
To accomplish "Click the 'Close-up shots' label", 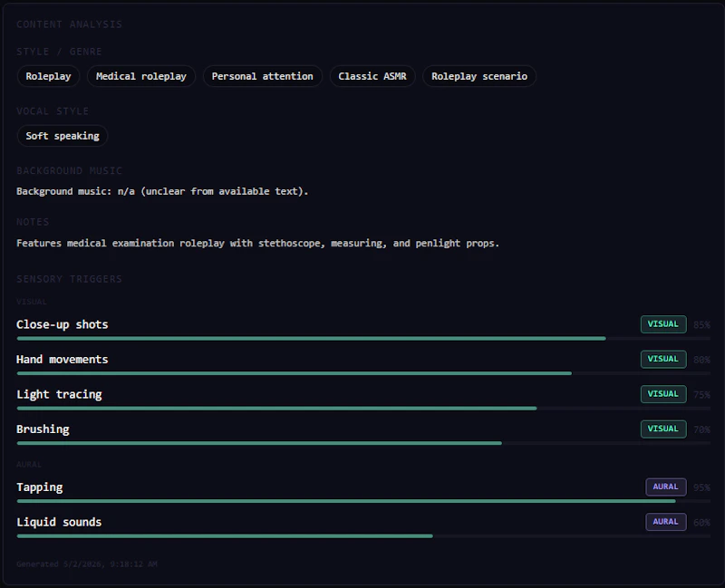I will (62, 324).
